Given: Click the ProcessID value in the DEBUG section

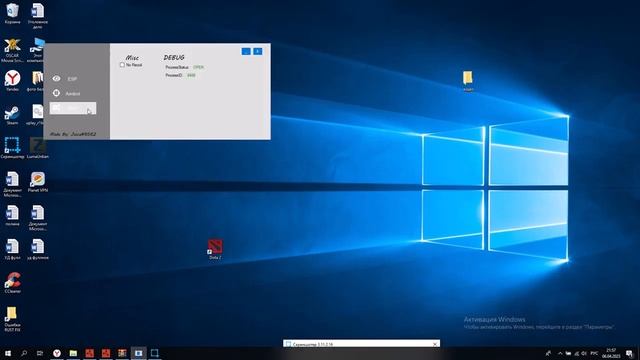Looking at the screenshot, I should (191, 76).
